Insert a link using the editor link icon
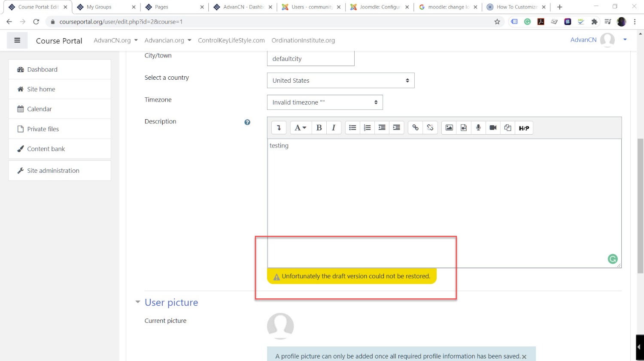This screenshot has width=644, height=361. (x=415, y=128)
